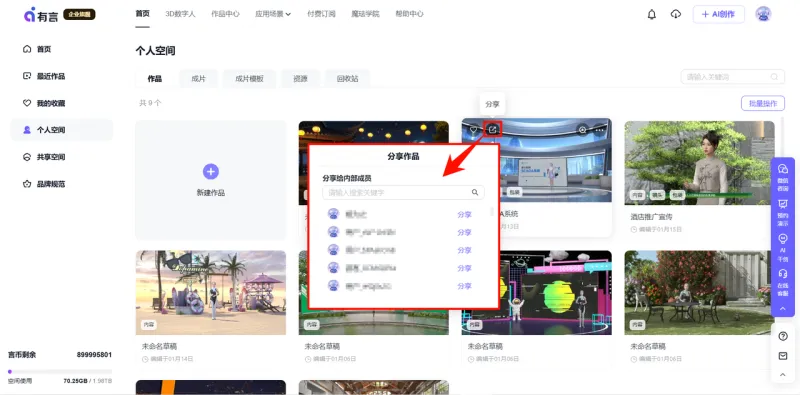Click the AI创作 button
Image resolution: width=800 pixels, height=395 pixels.
pyautogui.click(x=718, y=14)
